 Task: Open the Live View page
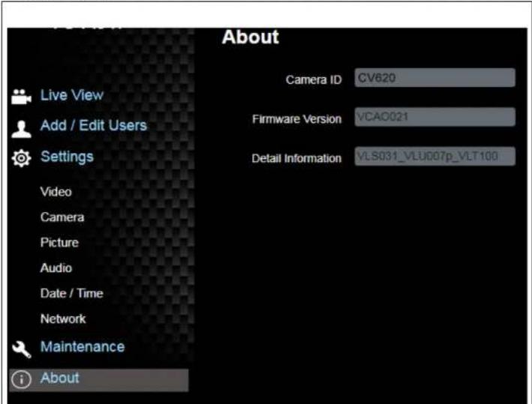coord(72,95)
